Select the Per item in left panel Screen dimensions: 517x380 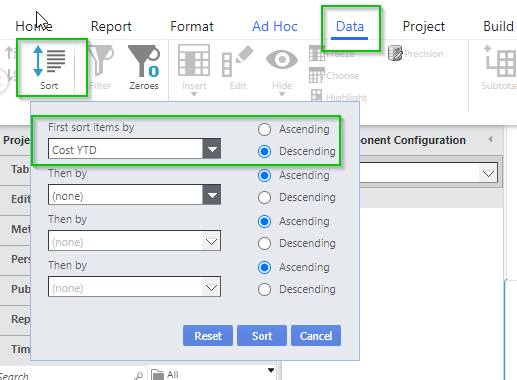(15, 259)
